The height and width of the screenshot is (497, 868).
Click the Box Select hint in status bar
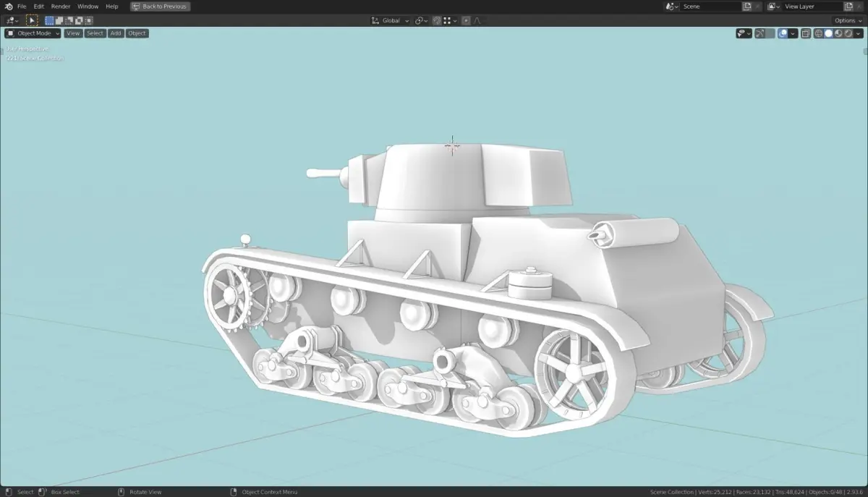coord(65,492)
